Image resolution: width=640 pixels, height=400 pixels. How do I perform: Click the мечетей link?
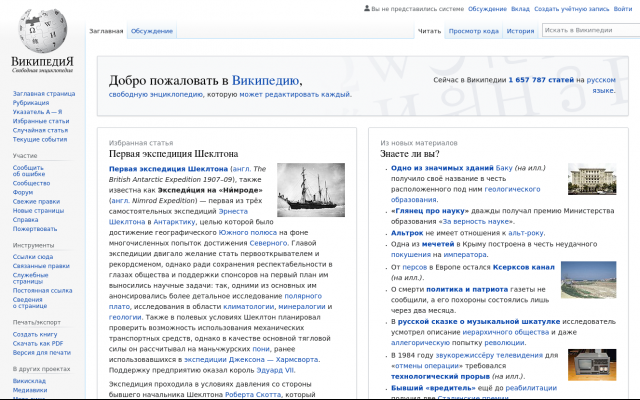click(x=438, y=244)
